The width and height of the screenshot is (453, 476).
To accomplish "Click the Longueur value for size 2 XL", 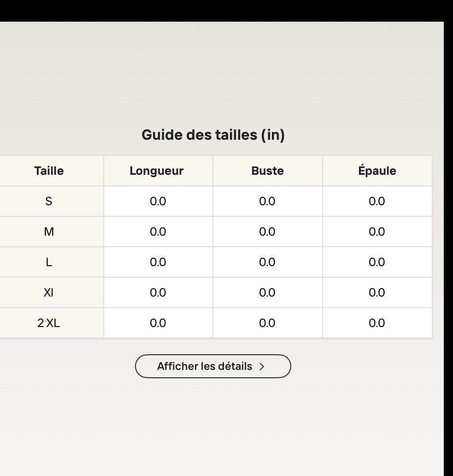I will click(x=158, y=323).
